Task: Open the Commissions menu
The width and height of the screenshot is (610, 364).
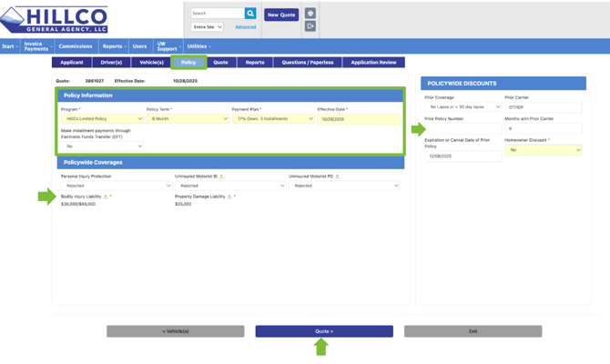Action: point(75,46)
